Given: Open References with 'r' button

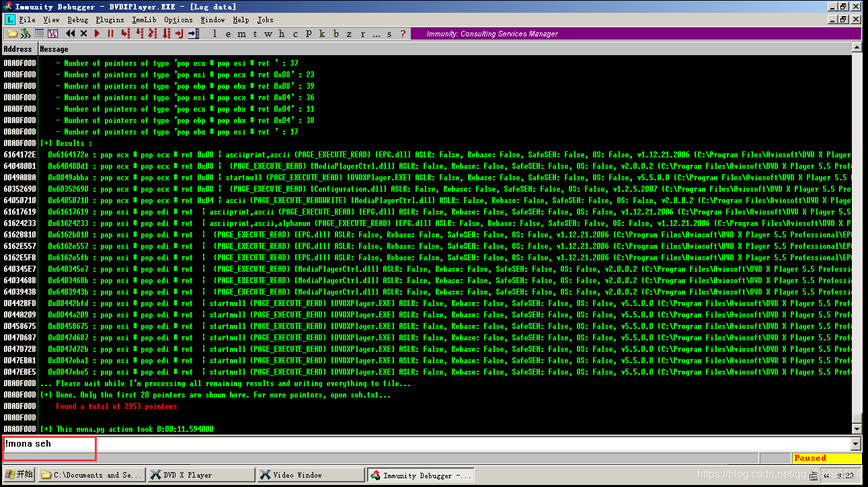Looking at the screenshot, I should (363, 34).
